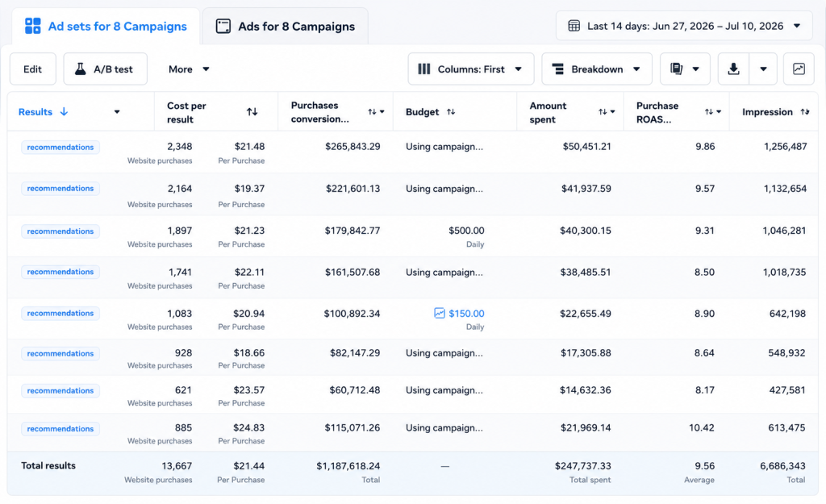Click the $150.00 daily budget link

[x=466, y=314]
